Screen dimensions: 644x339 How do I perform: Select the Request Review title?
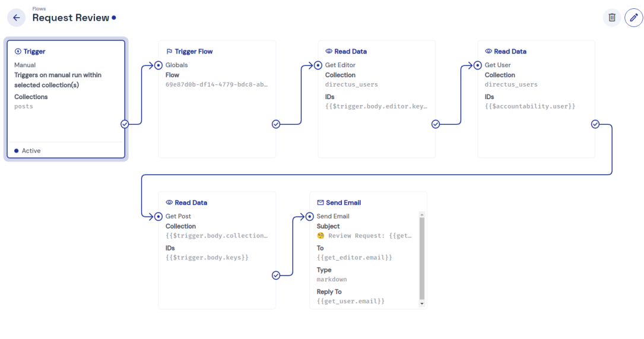pos(71,18)
